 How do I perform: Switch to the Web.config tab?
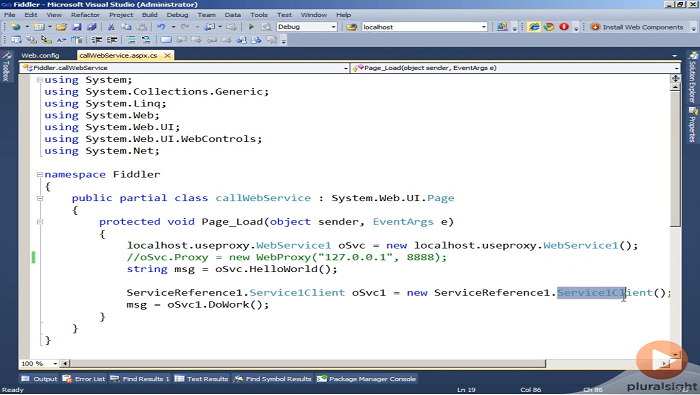[40, 55]
